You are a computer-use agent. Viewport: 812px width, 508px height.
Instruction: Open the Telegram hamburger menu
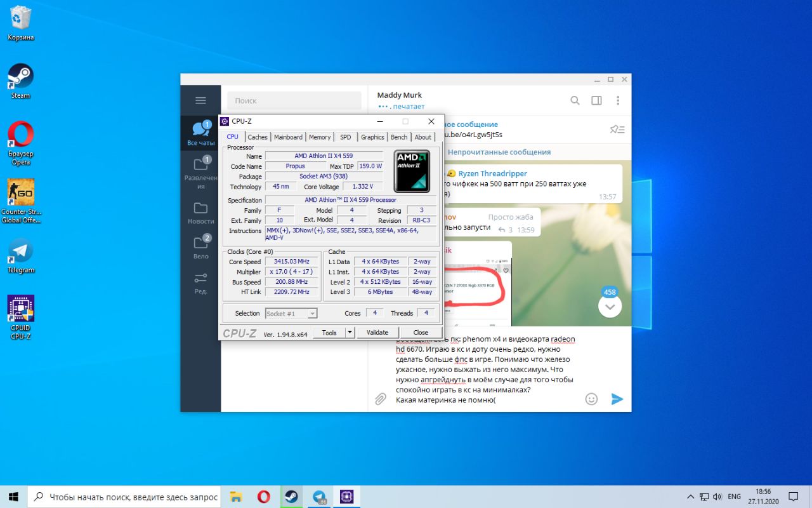(x=200, y=100)
